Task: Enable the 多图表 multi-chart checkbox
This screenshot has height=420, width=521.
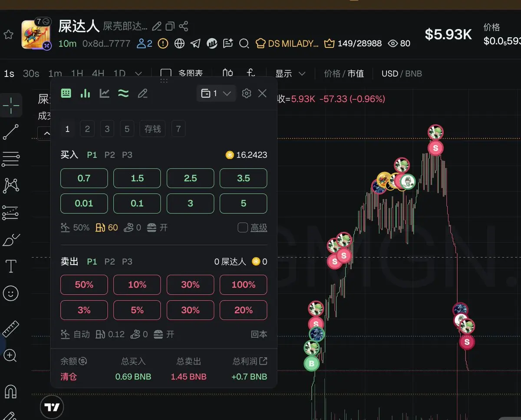Action: pos(166,73)
